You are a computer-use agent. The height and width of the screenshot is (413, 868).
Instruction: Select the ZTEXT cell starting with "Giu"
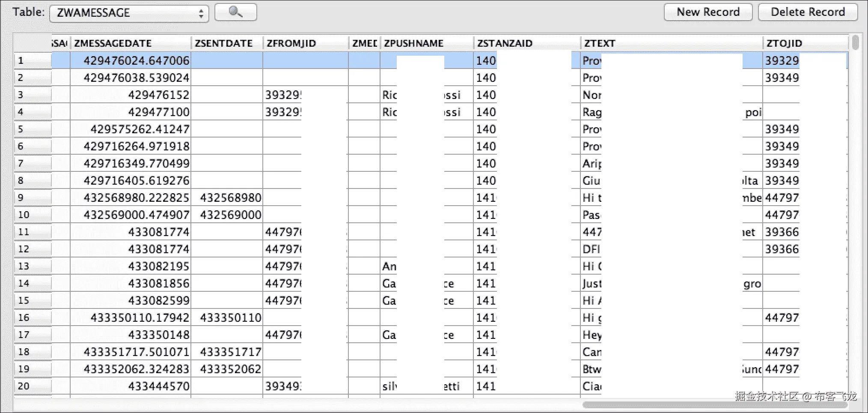[672, 180]
